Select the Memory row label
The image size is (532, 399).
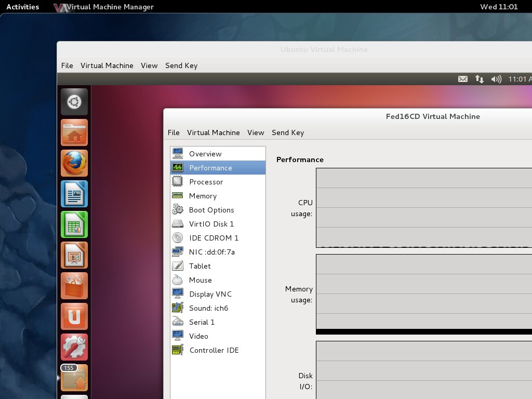pos(203,196)
